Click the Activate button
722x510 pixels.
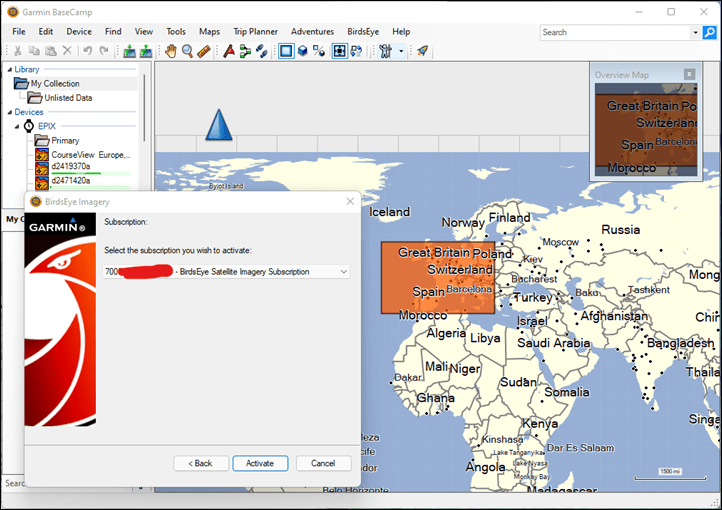coord(260,463)
